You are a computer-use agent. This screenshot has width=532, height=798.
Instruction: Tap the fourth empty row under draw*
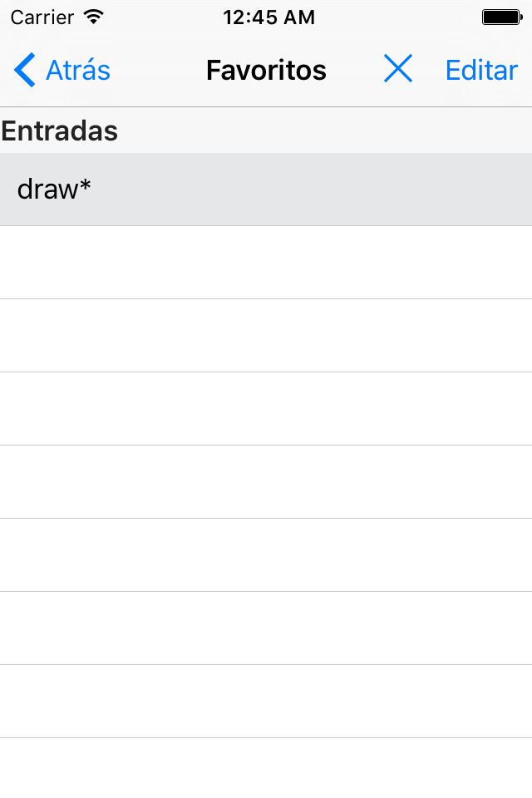tap(266, 482)
